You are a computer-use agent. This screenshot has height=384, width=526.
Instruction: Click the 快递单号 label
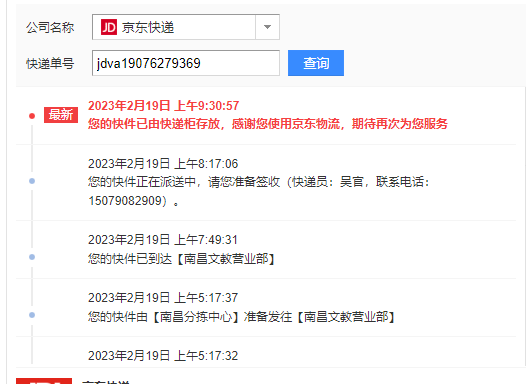click(x=50, y=63)
